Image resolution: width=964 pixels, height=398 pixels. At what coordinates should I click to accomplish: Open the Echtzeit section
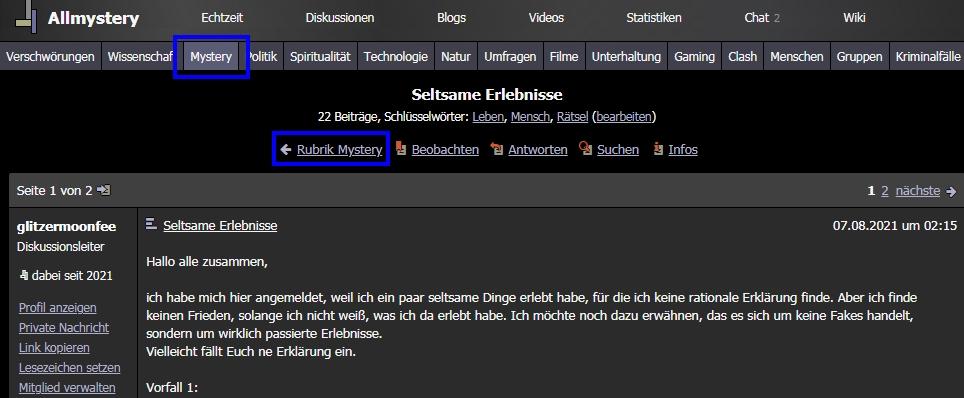click(x=222, y=18)
